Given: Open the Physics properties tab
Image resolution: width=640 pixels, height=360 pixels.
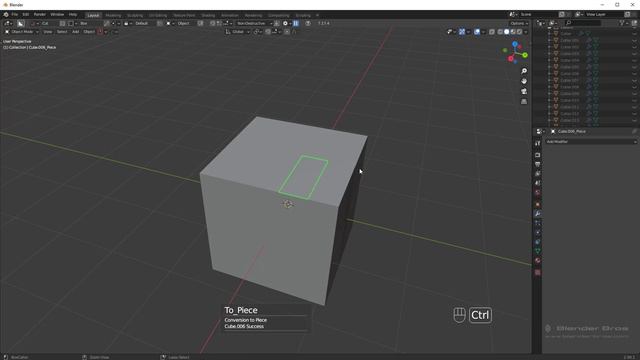Looking at the screenshot, I should 538,233.
